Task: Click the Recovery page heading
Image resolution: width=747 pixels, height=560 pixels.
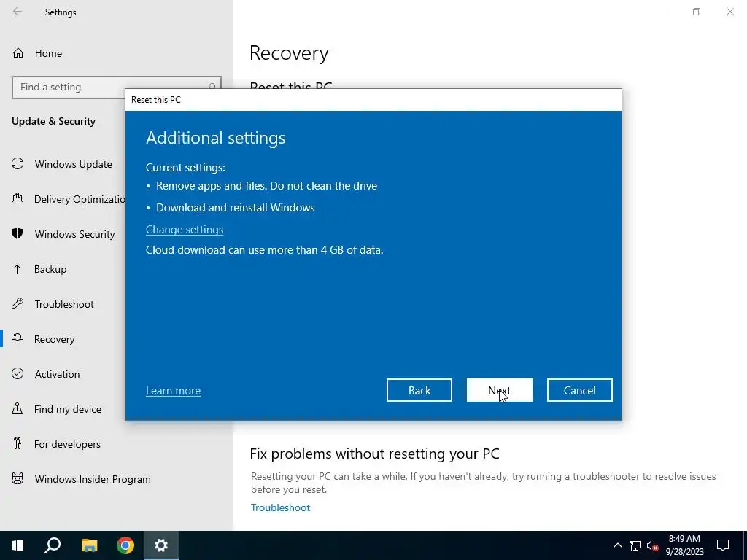Action: point(289,52)
